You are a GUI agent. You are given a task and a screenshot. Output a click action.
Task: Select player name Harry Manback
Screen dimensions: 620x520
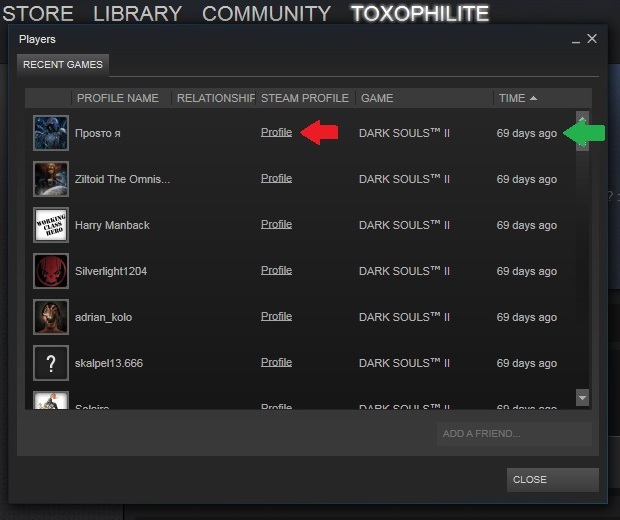tap(112, 225)
